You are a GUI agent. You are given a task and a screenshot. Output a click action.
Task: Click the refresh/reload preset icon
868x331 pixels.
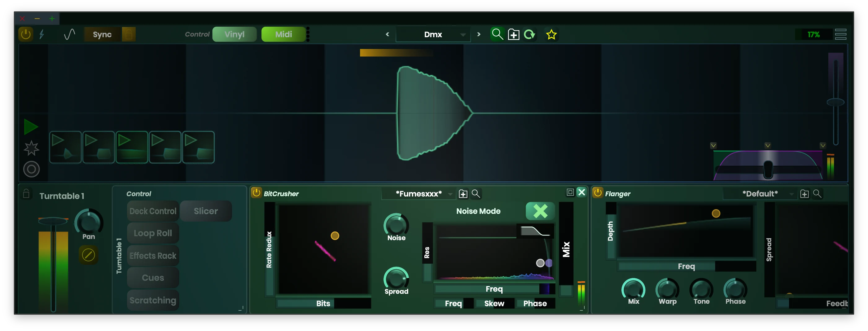pyautogui.click(x=530, y=34)
